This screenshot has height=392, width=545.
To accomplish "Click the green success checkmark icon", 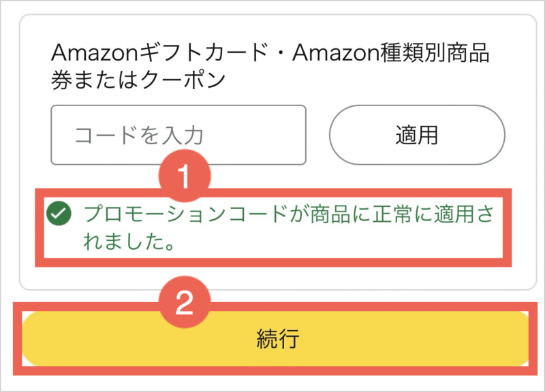I will pyautogui.click(x=59, y=215).
